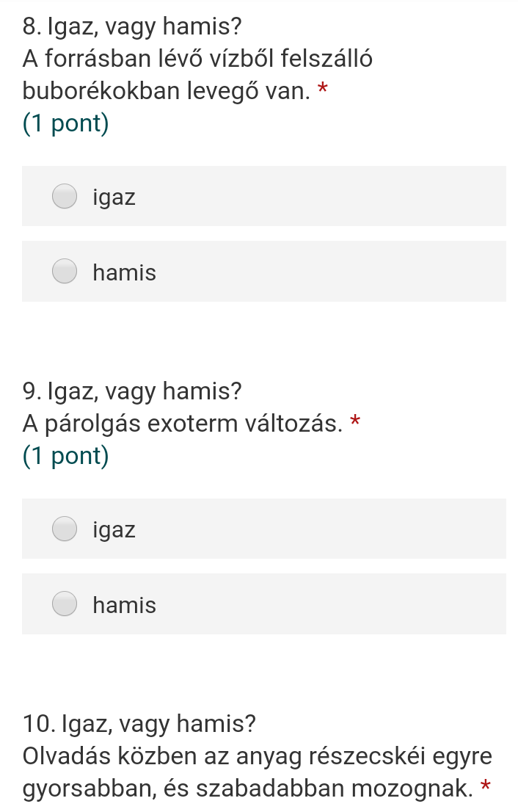
Task: Select the igaz radio button for question 9
Action: 65,529
